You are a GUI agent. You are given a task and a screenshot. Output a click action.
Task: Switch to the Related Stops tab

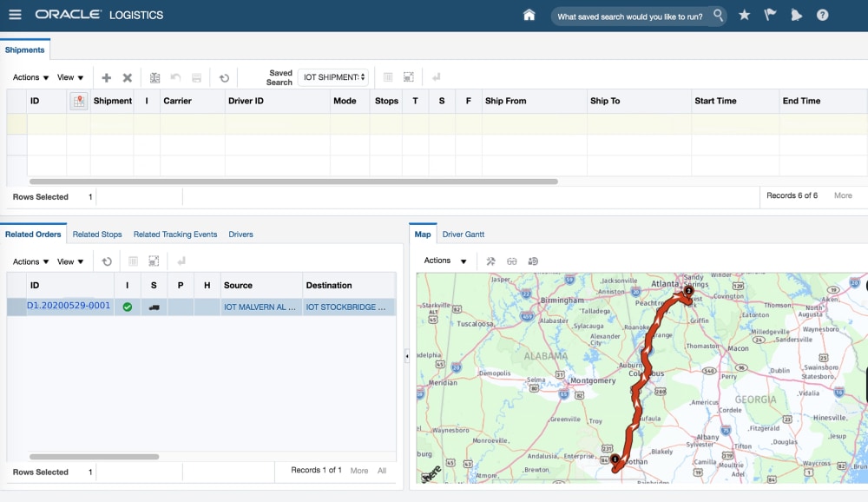coord(97,234)
